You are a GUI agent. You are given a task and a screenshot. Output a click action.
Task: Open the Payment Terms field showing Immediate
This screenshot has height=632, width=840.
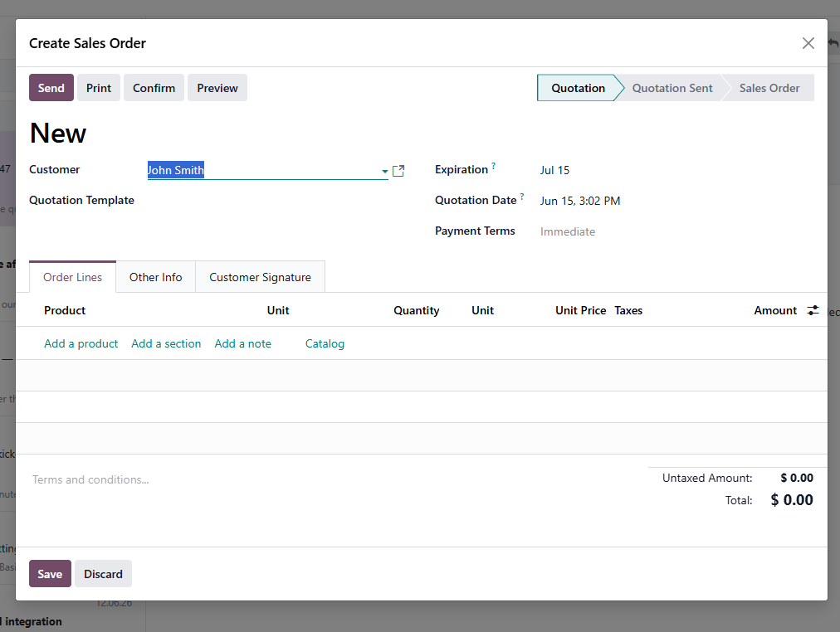point(567,231)
